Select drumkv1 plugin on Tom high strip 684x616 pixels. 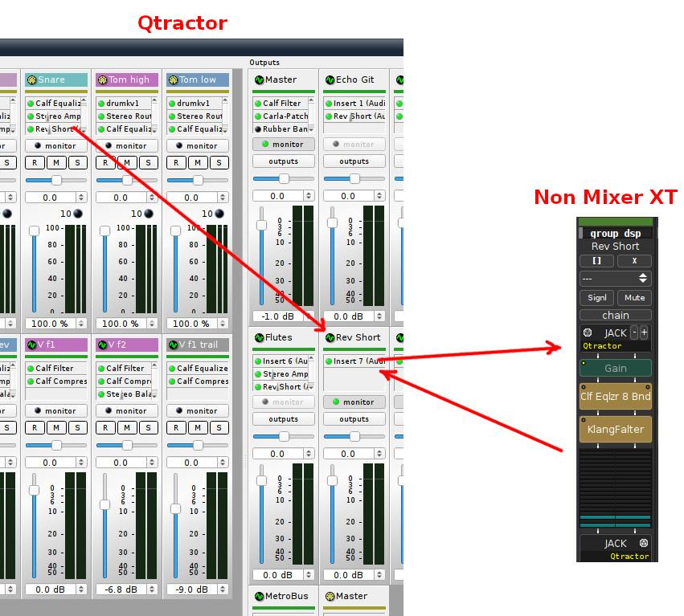(x=125, y=104)
